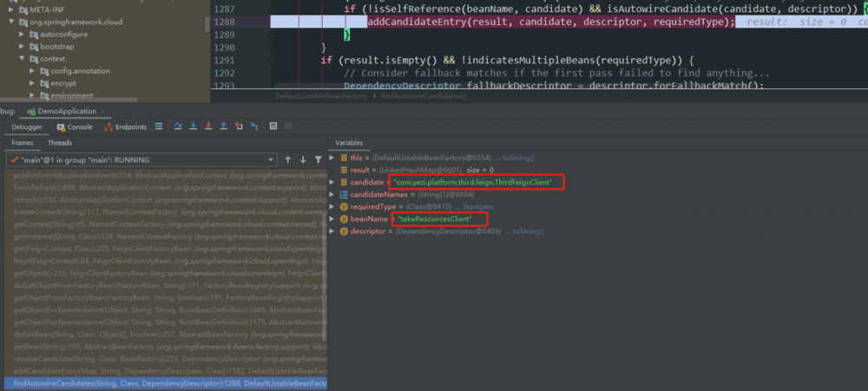Viewport: 868px width, 391px height.
Task: Click toString() link for 'this' variable
Action: click(518, 158)
